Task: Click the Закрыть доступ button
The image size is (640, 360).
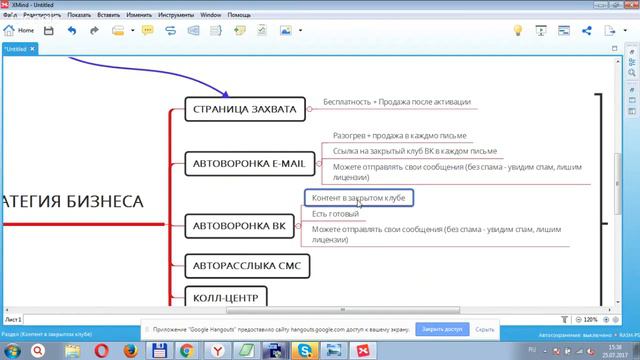Action: (x=442, y=329)
